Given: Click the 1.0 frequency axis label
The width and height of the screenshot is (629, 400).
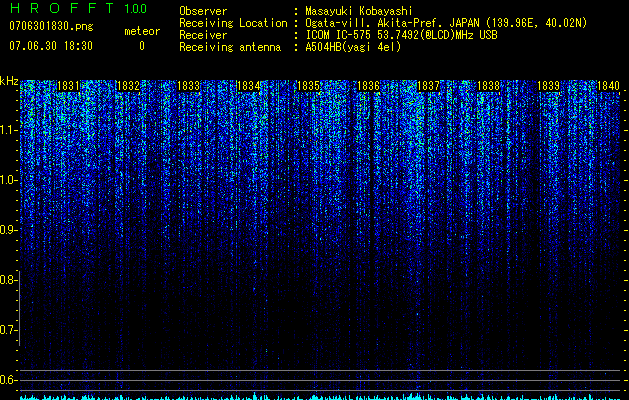Looking at the screenshot, I should tap(8, 180).
